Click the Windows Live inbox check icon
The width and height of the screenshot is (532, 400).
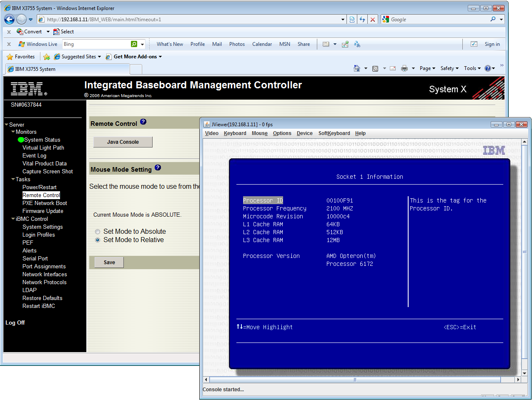point(474,44)
